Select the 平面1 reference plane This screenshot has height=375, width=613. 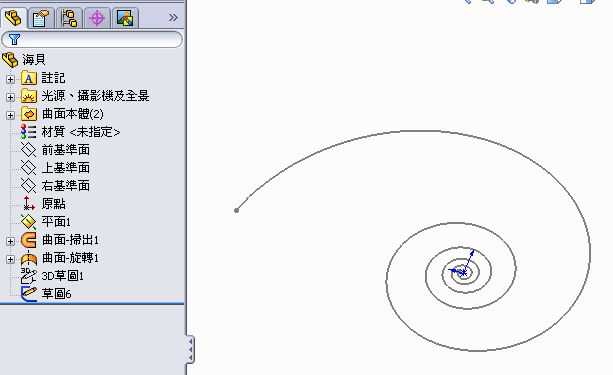click(56, 222)
